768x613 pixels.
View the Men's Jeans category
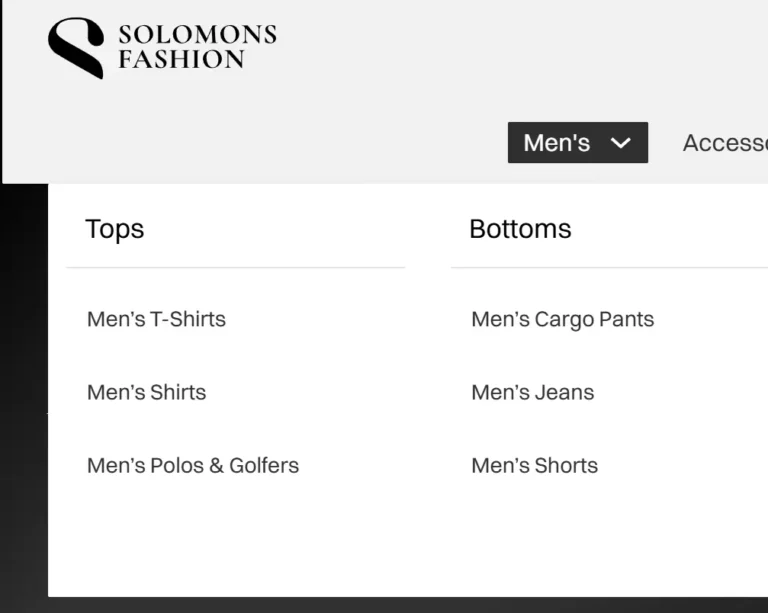532,392
